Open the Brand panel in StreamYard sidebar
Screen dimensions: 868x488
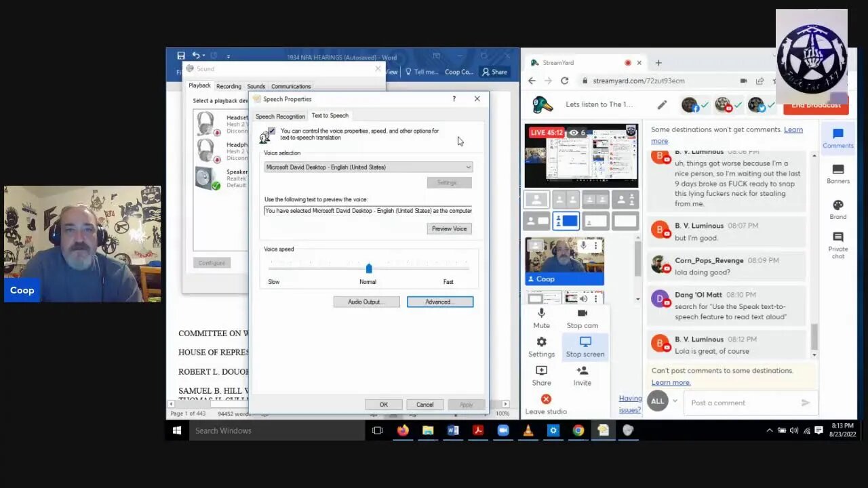coord(838,209)
